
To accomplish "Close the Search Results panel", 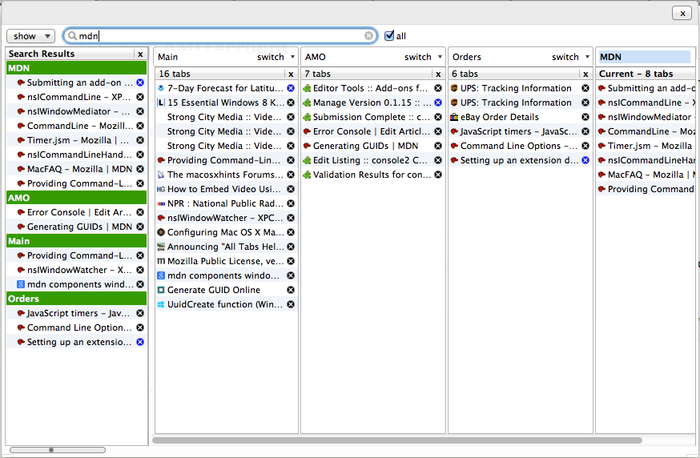I will pyautogui.click(x=140, y=54).
